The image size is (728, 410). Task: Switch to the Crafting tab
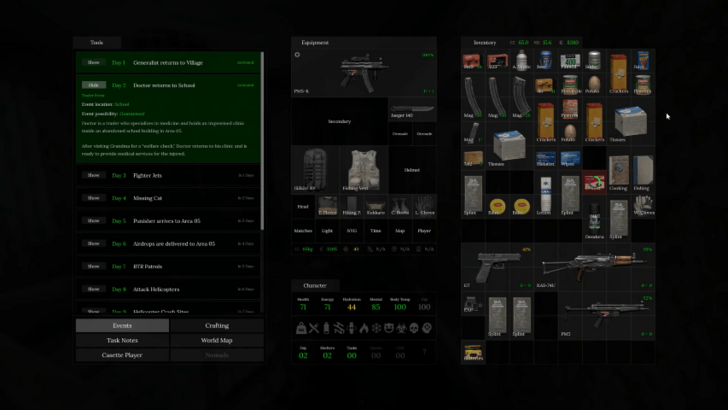217,325
